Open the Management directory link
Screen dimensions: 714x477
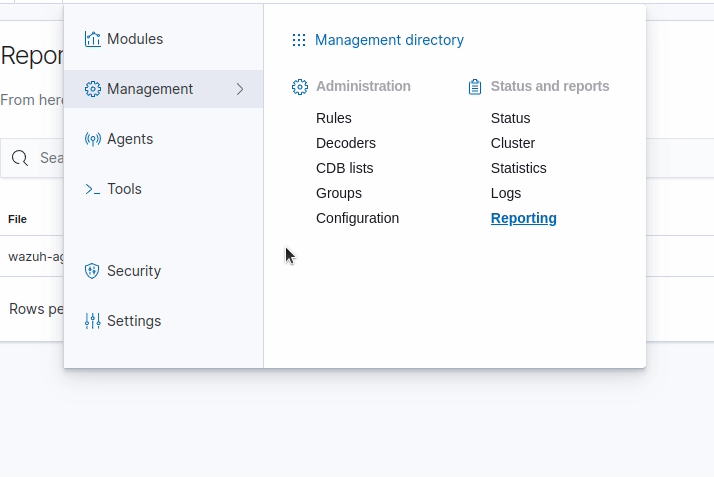[389, 40]
